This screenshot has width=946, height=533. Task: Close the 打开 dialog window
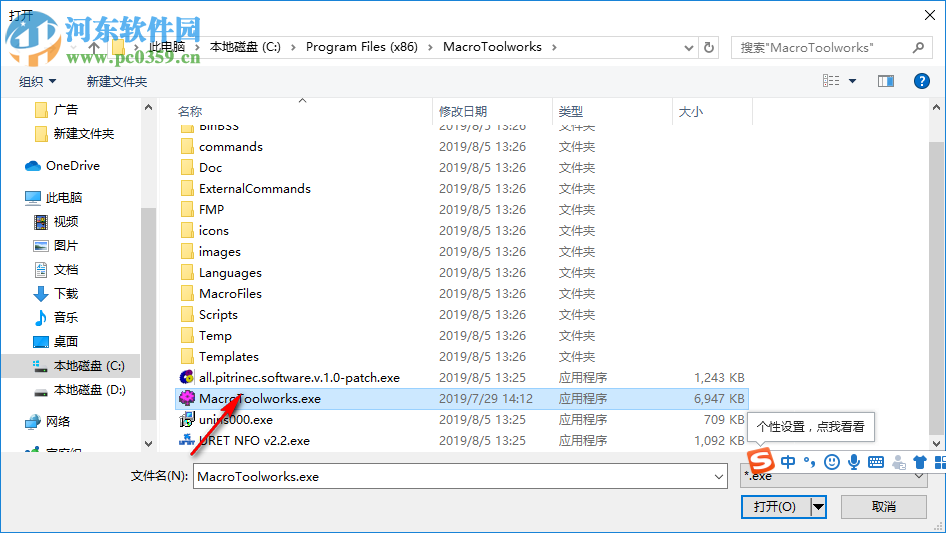coord(930,15)
